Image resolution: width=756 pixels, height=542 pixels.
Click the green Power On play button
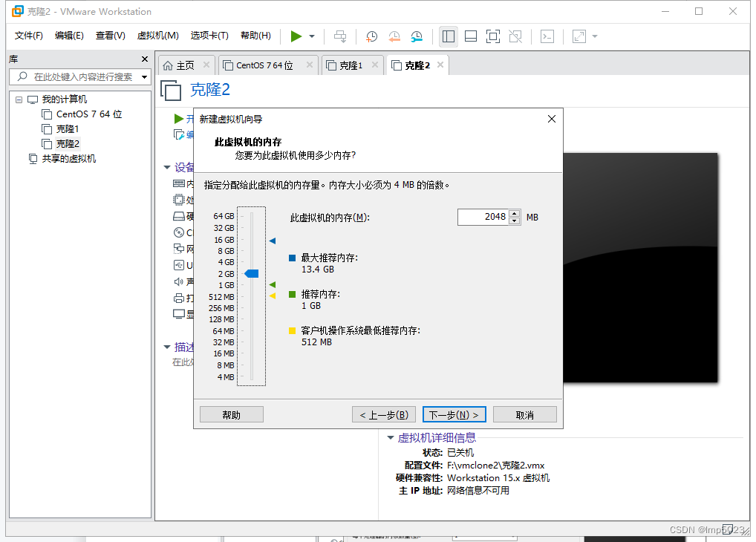tap(296, 36)
